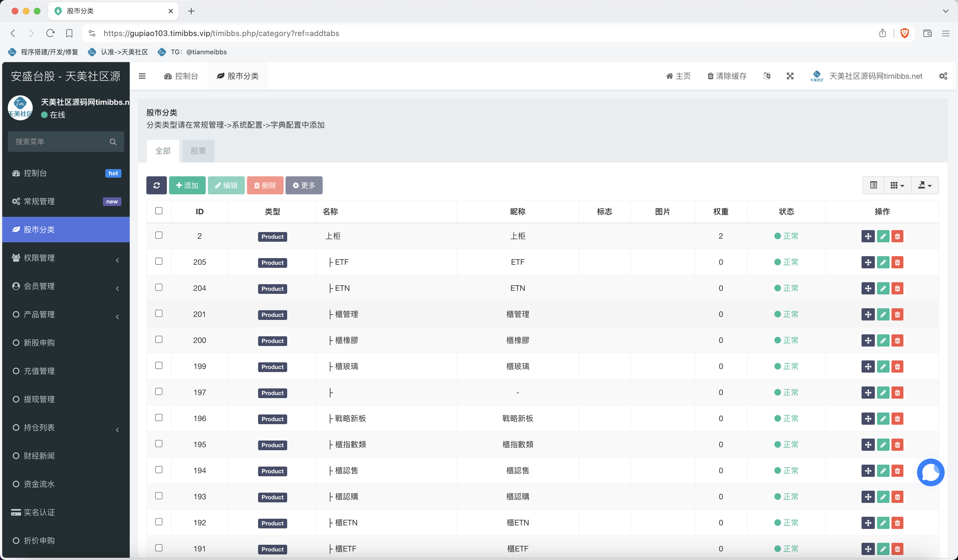
Task: Tick the checkbox for row ID 201
Action: click(x=159, y=313)
